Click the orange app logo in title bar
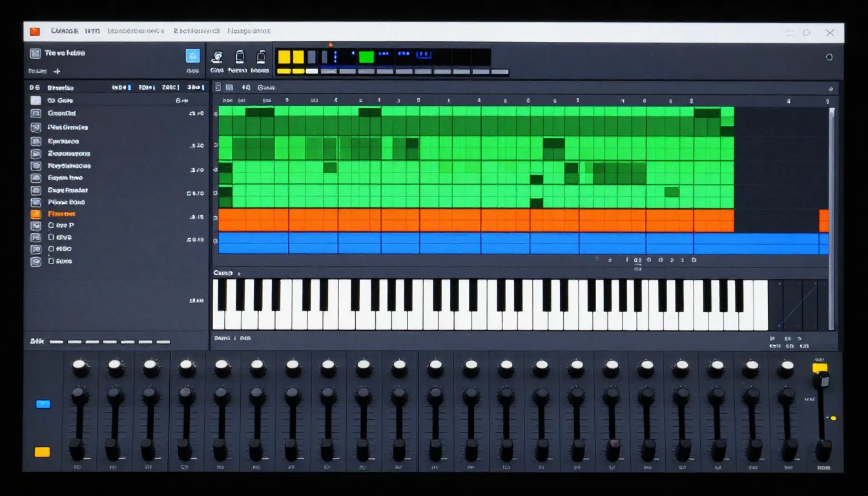The height and width of the screenshot is (496, 868). point(35,31)
